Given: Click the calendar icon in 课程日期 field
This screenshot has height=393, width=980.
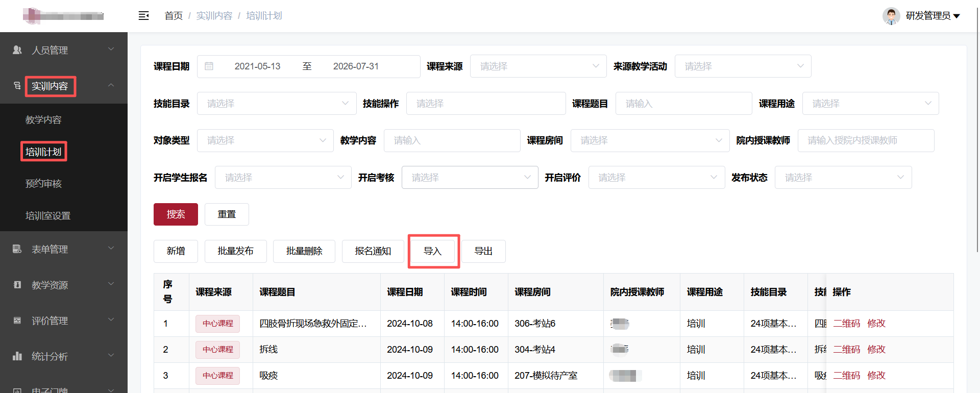Looking at the screenshot, I should tap(209, 66).
